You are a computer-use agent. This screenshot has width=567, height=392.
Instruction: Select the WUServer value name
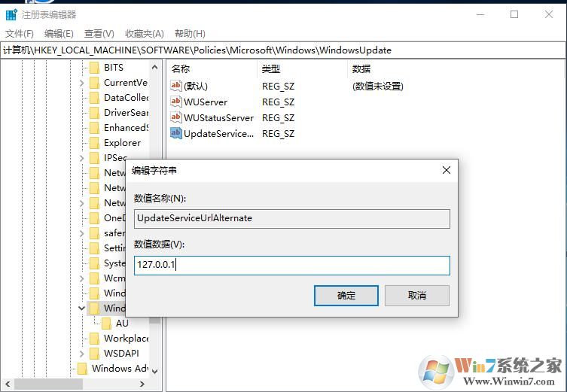click(x=206, y=102)
